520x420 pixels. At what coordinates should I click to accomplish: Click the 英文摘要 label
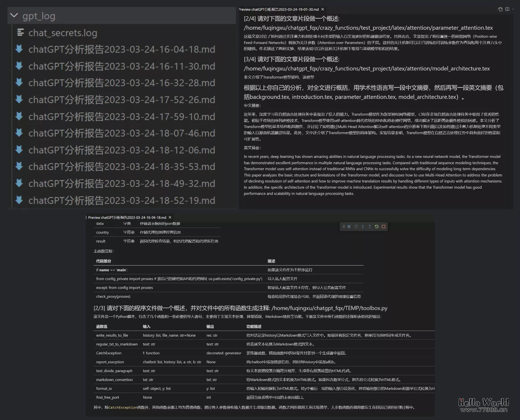tap(252, 148)
